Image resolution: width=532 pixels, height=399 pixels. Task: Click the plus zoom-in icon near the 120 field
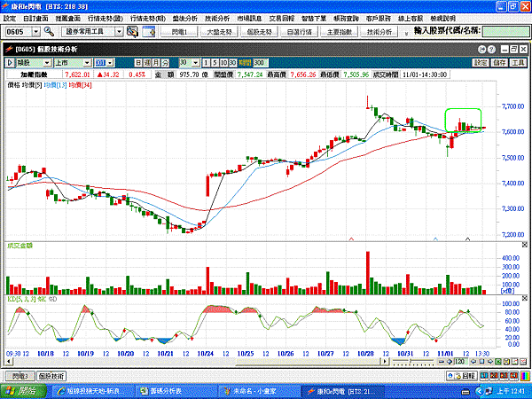[450, 362]
